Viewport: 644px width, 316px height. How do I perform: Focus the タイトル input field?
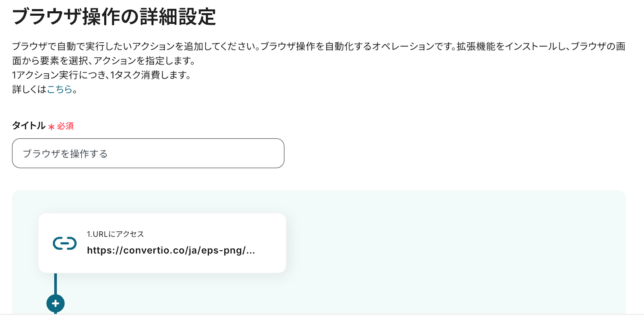tap(148, 153)
